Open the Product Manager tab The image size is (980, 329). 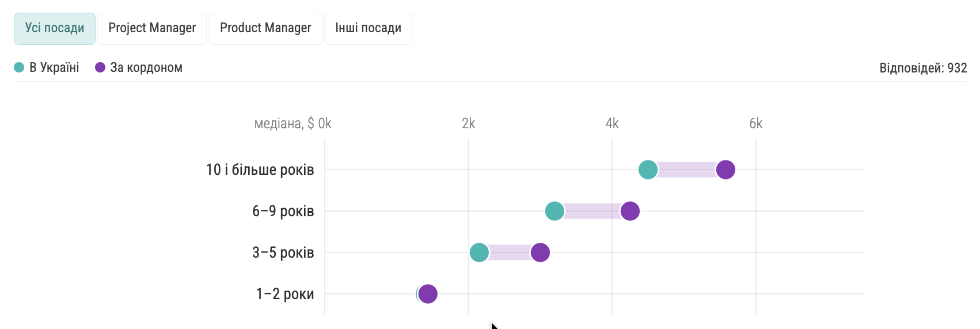(265, 28)
